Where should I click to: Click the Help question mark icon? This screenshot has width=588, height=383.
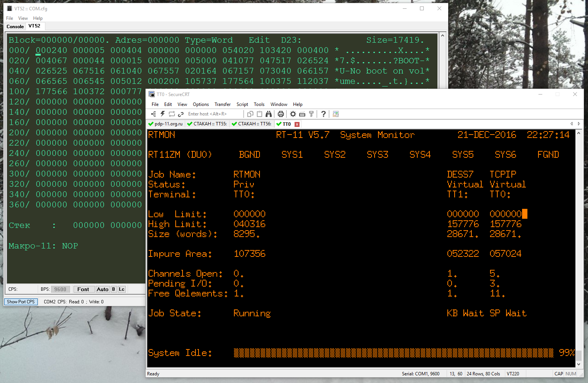click(x=324, y=114)
